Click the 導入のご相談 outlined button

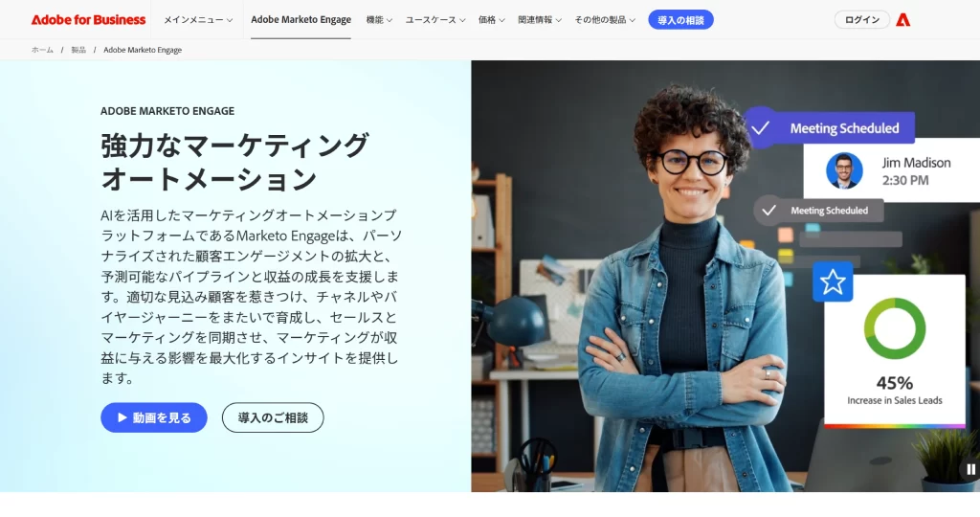click(x=273, y=417)
